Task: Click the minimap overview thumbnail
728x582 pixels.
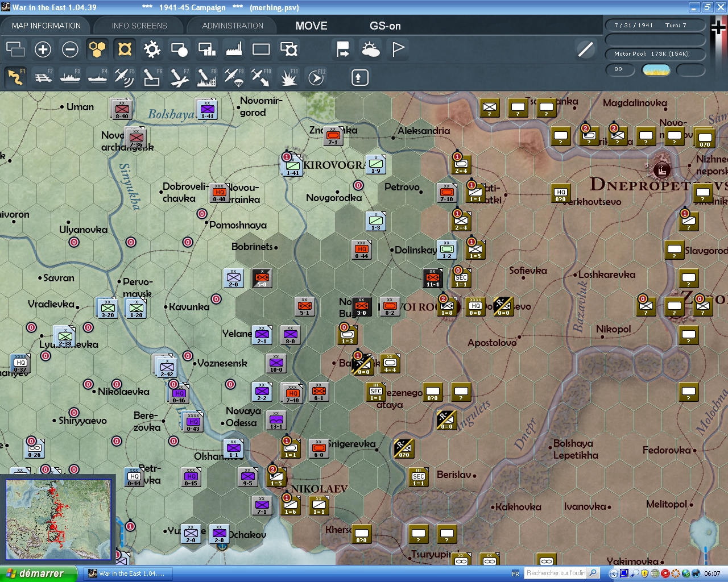Action: 57,520
